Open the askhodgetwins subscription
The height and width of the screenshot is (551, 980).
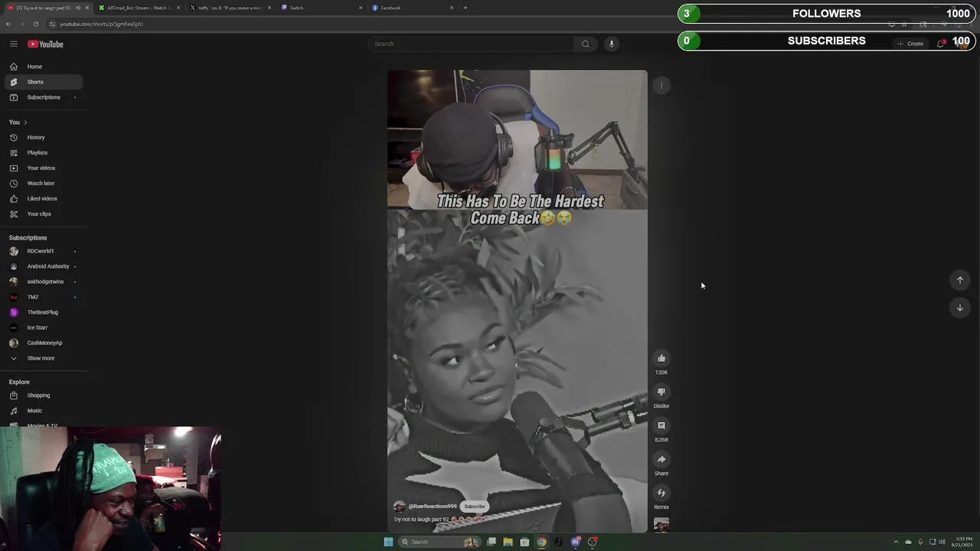43,282
